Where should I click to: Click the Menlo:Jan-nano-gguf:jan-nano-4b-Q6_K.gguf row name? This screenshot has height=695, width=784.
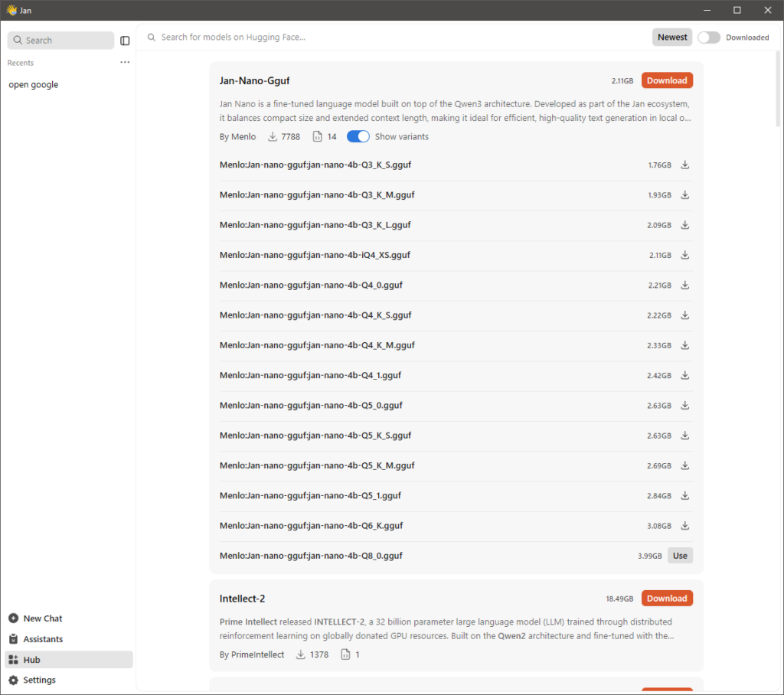[311, 526]
